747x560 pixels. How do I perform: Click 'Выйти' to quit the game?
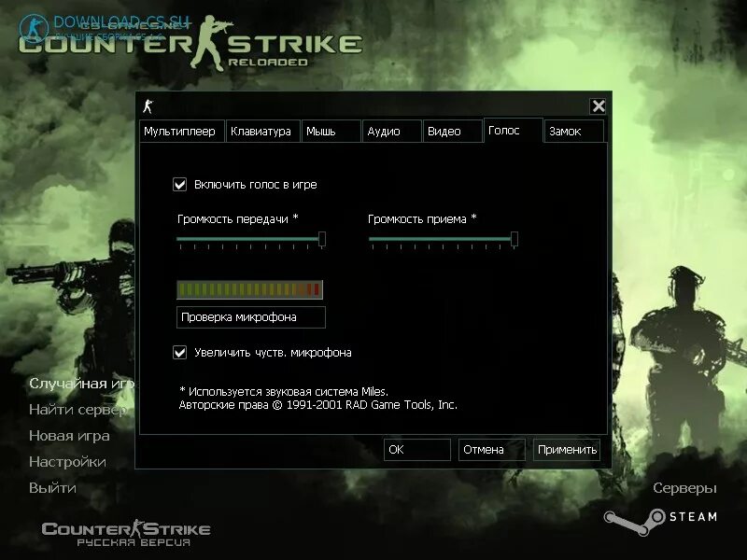click(x=53, y=488)
